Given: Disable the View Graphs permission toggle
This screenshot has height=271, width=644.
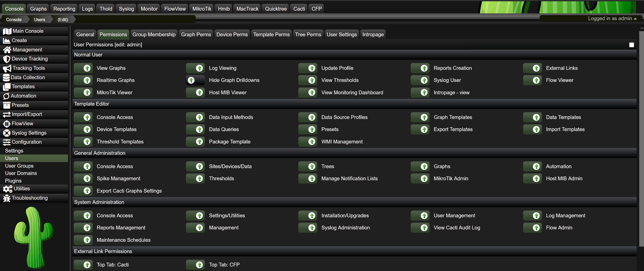Looking at the screenshot, I should pyautogui.click(x=83, y=68).
